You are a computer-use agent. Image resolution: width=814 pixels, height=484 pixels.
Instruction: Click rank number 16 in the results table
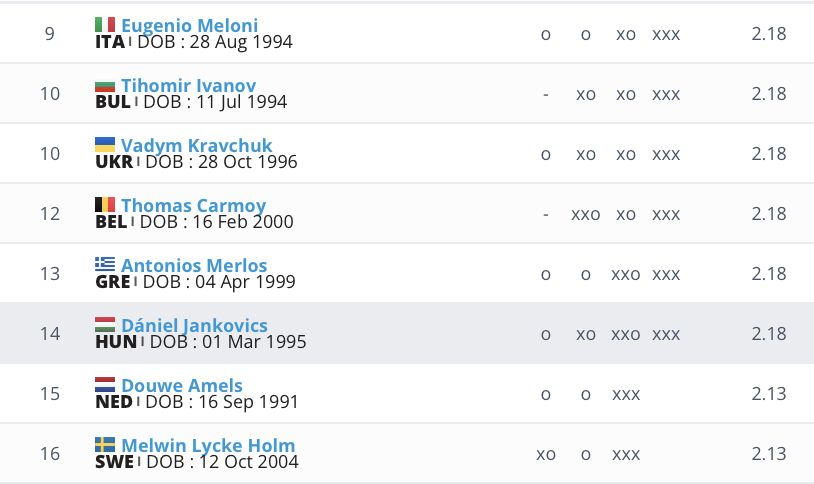(50, 454)
